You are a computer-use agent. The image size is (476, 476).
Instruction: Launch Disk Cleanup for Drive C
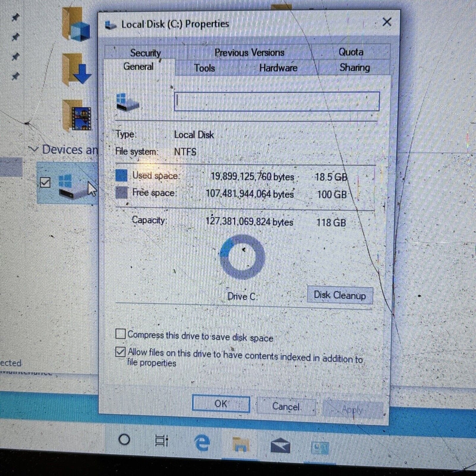340,295
